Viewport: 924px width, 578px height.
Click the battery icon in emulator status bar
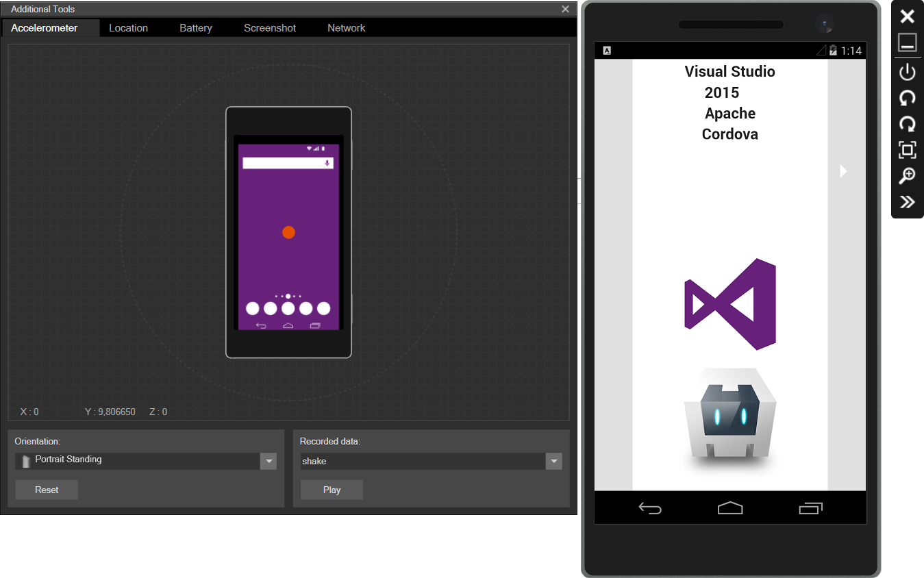833,50
